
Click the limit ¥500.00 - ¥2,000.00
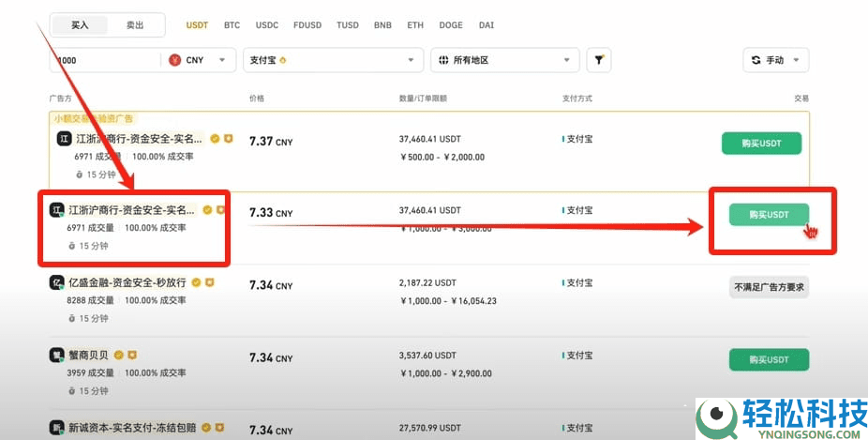(441, 158)
